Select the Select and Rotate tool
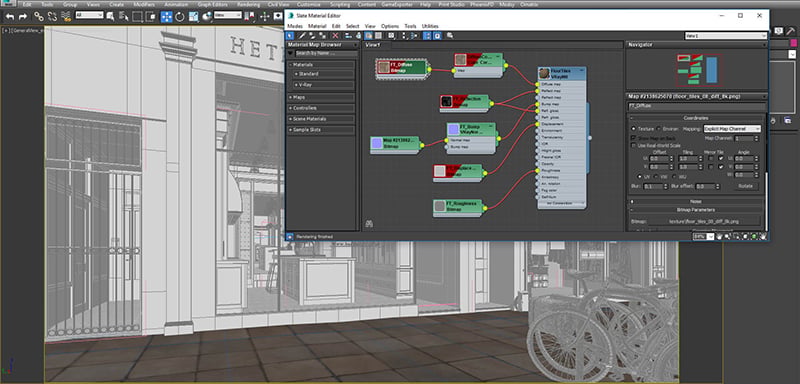This screenshot has height=384, width=800. 180,16
